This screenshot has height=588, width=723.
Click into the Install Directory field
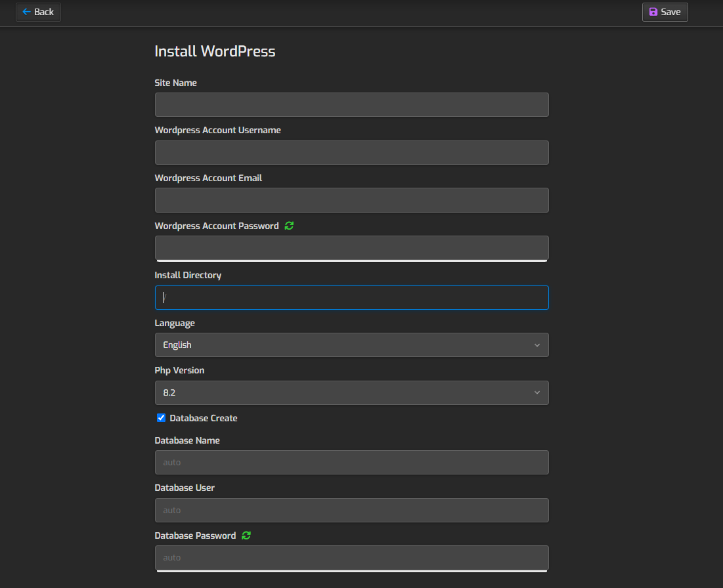351,298
